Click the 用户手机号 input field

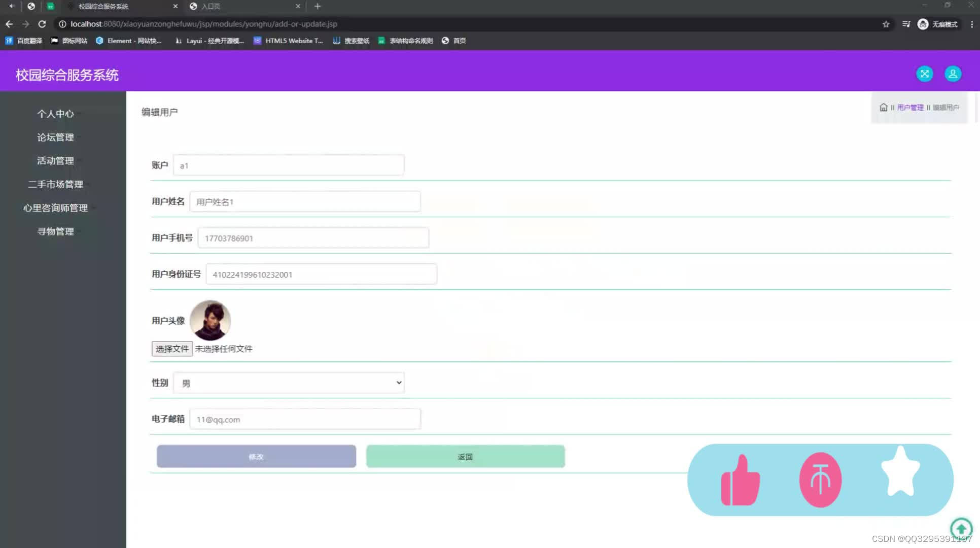pos(313,237)
